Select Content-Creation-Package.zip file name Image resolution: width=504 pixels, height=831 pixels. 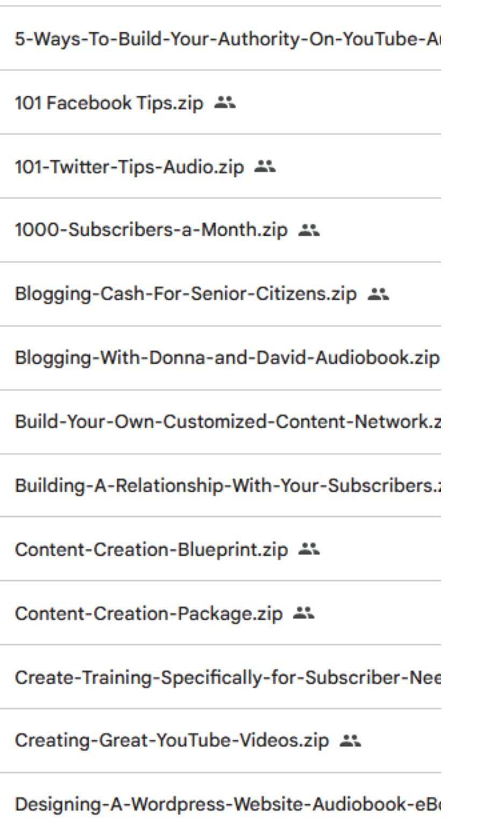point(148,614)
